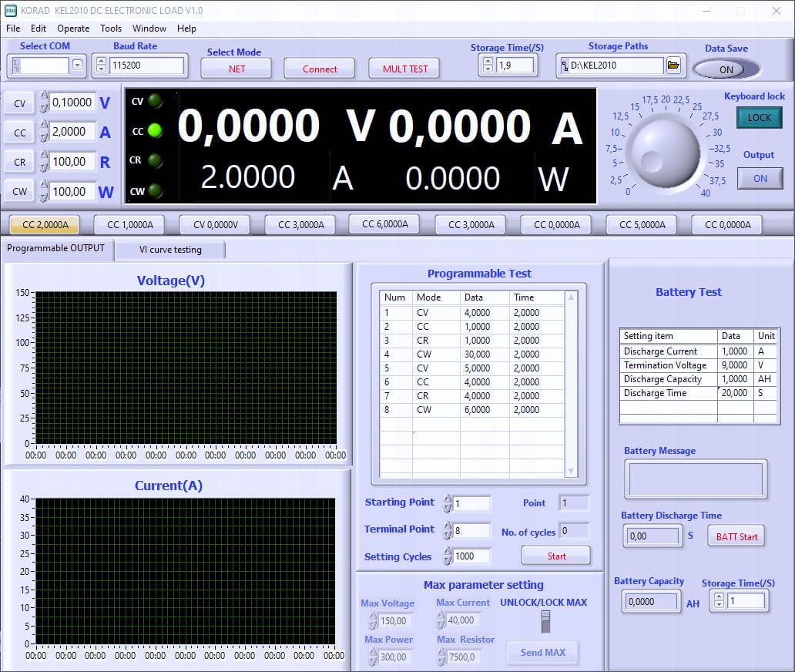Click the top Storage Time stepper arrows

tap(488, 65)
